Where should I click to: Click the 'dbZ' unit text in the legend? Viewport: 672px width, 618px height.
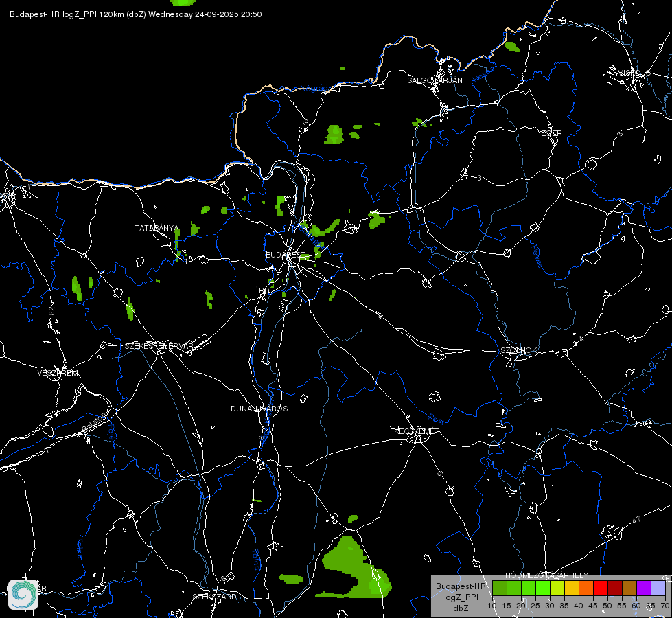coord(461,608)
